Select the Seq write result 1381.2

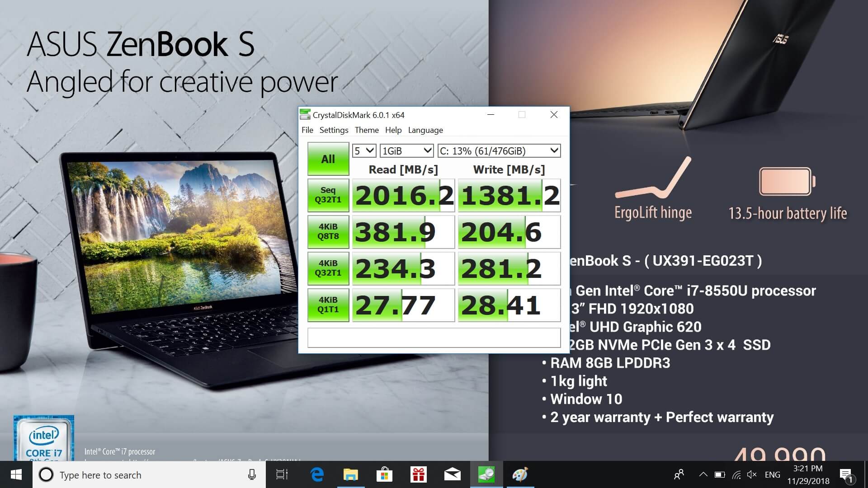tap(509, 195)
